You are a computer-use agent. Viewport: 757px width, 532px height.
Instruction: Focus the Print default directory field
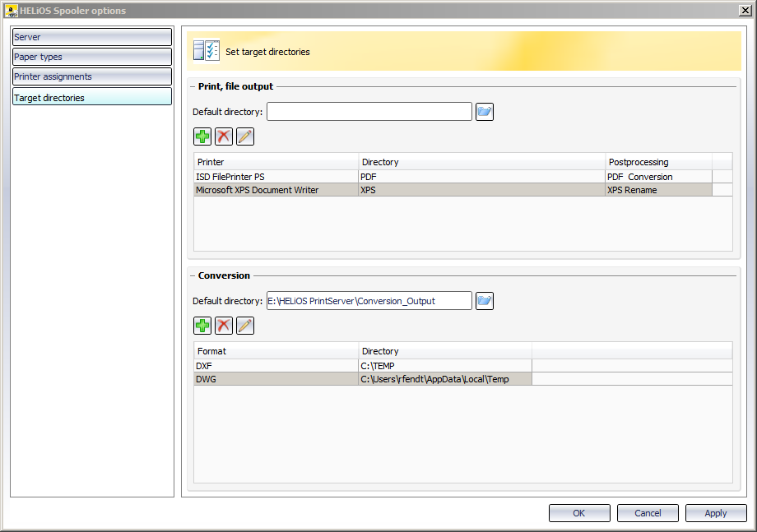[369, 112]
